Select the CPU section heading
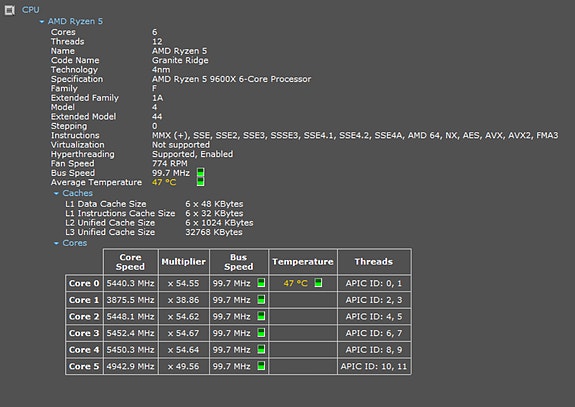Viewport: 575px width, 407px height. pyautogui.click(x=30, y=10)
